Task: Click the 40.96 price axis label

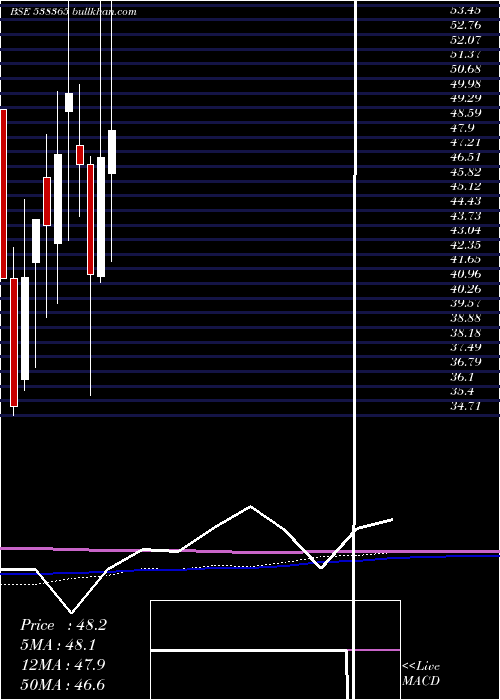Action: tap(465, 275)
